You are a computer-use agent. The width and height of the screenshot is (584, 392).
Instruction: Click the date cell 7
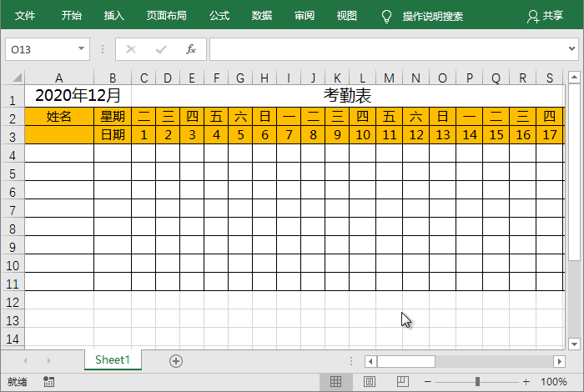[289, 135]
